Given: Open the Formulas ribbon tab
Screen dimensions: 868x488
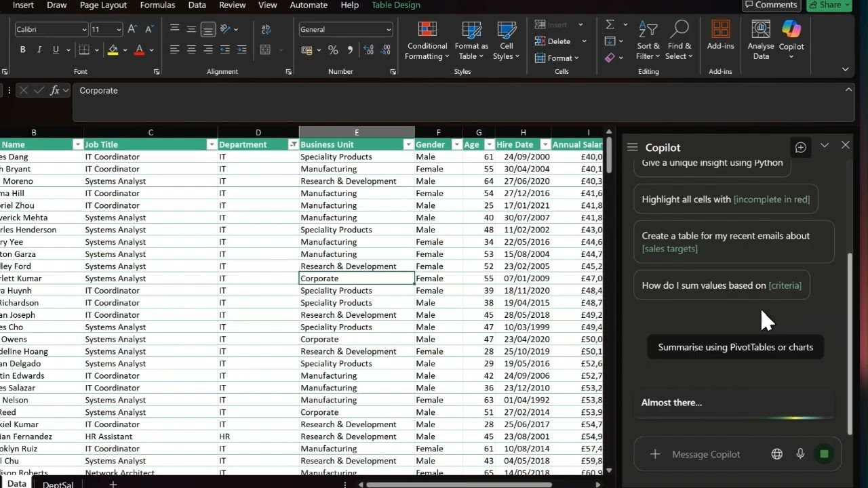Looking at the screenshot, I should pos(157,5).
